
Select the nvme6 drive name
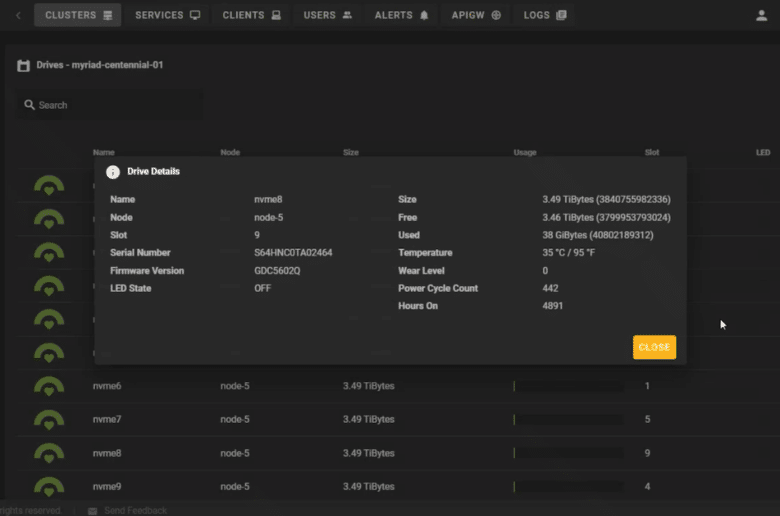click(x=107, y=386)
